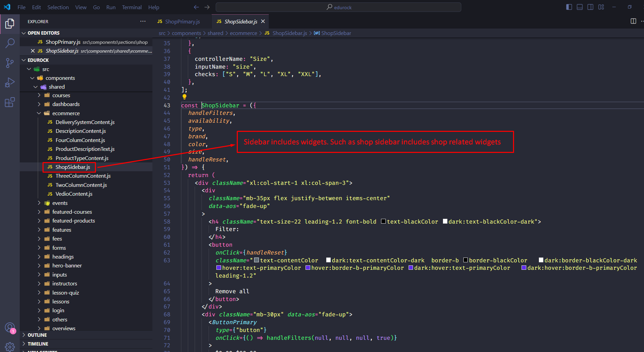Viewport: 644px width, 352px height.
Task: Open the Run and Debug view
Action: (x=10, y=83)
